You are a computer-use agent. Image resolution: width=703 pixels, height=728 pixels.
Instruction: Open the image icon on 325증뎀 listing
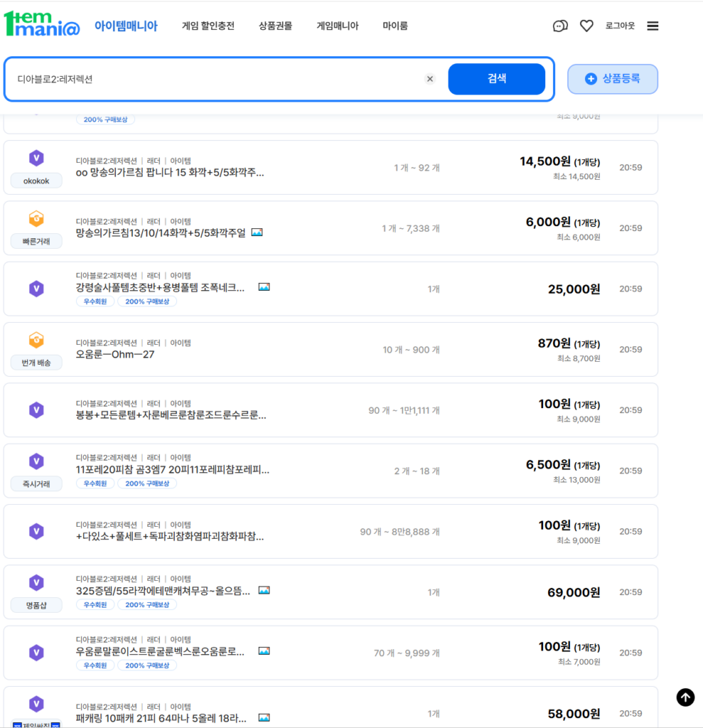(264, 590)
